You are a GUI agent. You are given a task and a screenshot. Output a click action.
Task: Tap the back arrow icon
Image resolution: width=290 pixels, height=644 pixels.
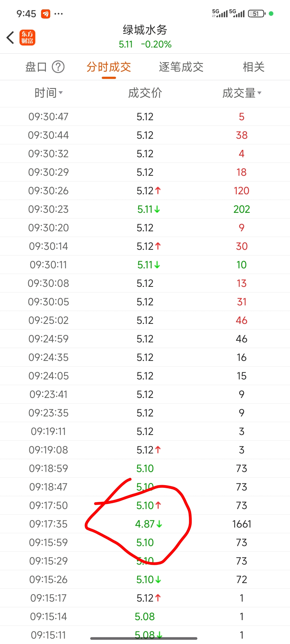click(10, 38)
